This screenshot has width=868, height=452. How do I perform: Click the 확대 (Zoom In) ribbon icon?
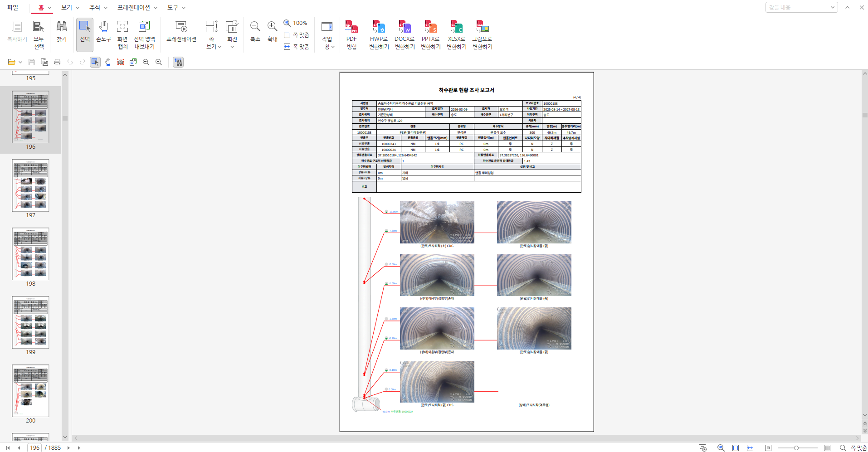coord(272,32)
